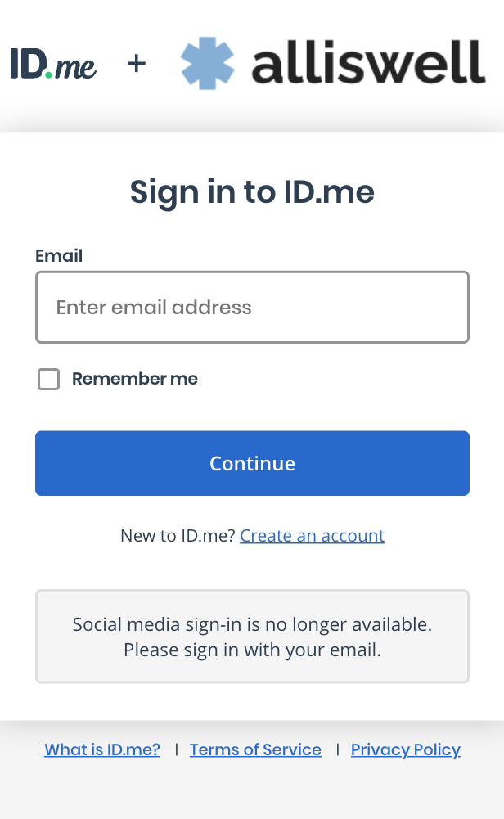504x819 pixels.
Task: Click the Email field label
Action: (59, 256)
